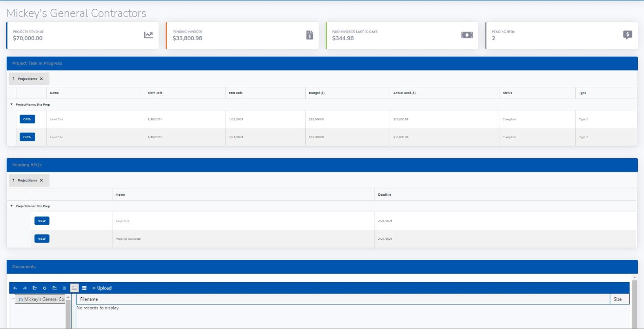The image size is (644, 329).
Task: Remove ProjectName grouping from Project Tasks grid
Action: pos(42,79)
